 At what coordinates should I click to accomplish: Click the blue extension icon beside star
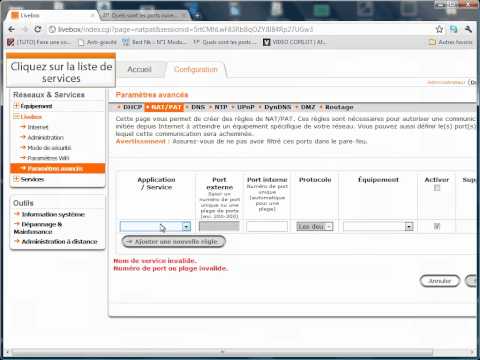click(x=453, y=29)
